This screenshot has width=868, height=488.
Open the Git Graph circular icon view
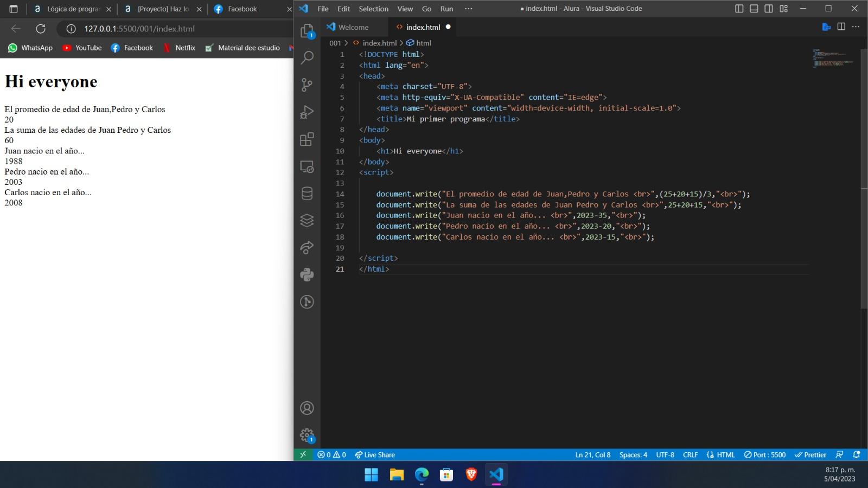point(307,301)
